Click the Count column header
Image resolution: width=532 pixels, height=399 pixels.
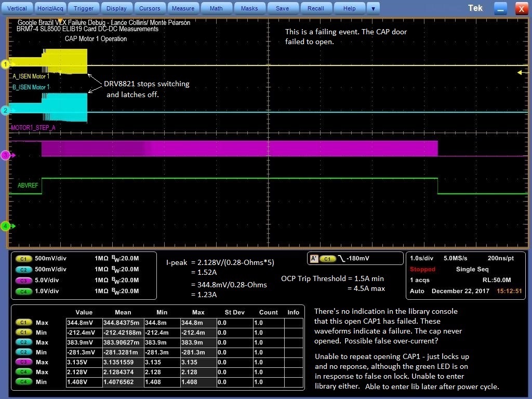click(x=269, y=312)
